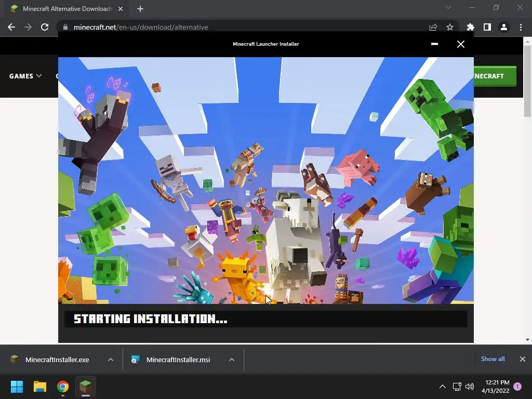Open the Chrome extensions puzzle icon
Screen dimensions: 532x399
[470, 27]
